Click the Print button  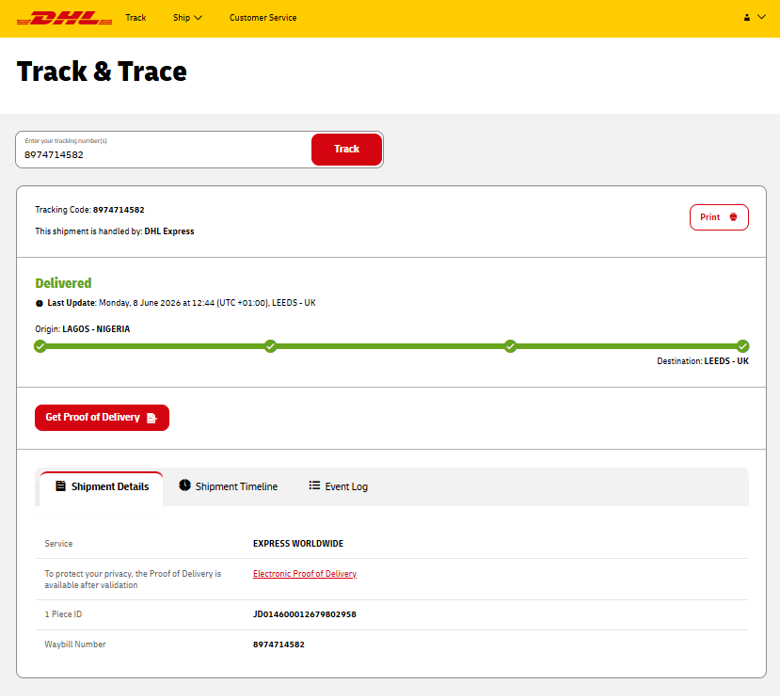pyautogui.click(x=719, y=217)
